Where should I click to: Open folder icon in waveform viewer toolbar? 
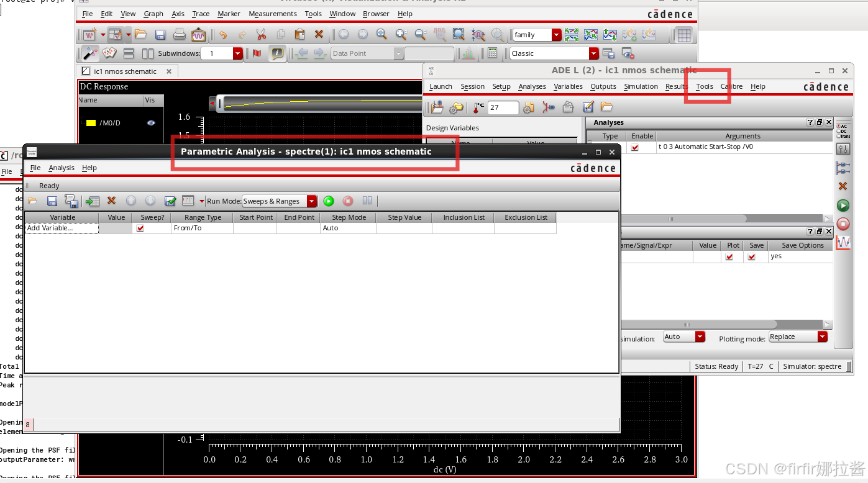(x=140, y=35)
